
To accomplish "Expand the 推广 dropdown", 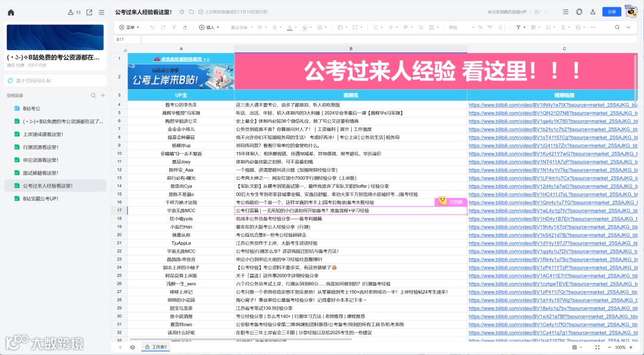I will click(540, 12).
